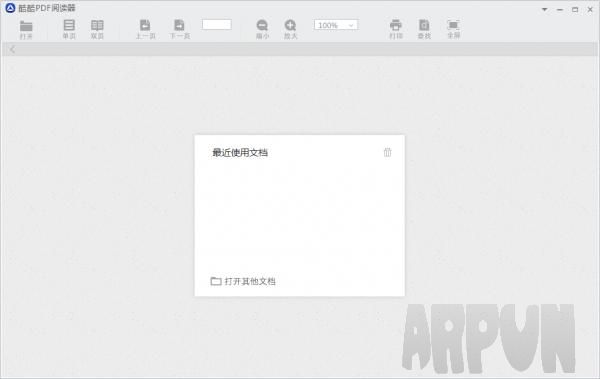Enter fullscreen mode (全屏)
The width and height of the screenshot is (600, 379).
pos(453,29)
